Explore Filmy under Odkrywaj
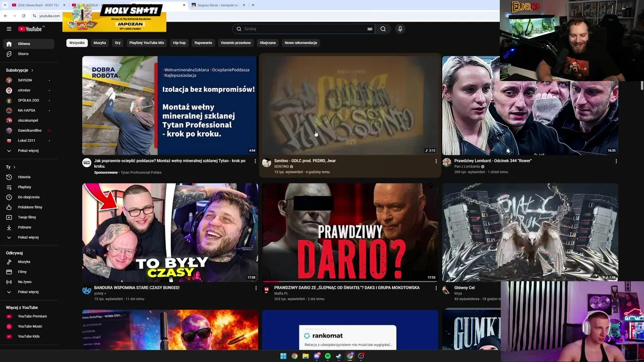 point(29,272)
